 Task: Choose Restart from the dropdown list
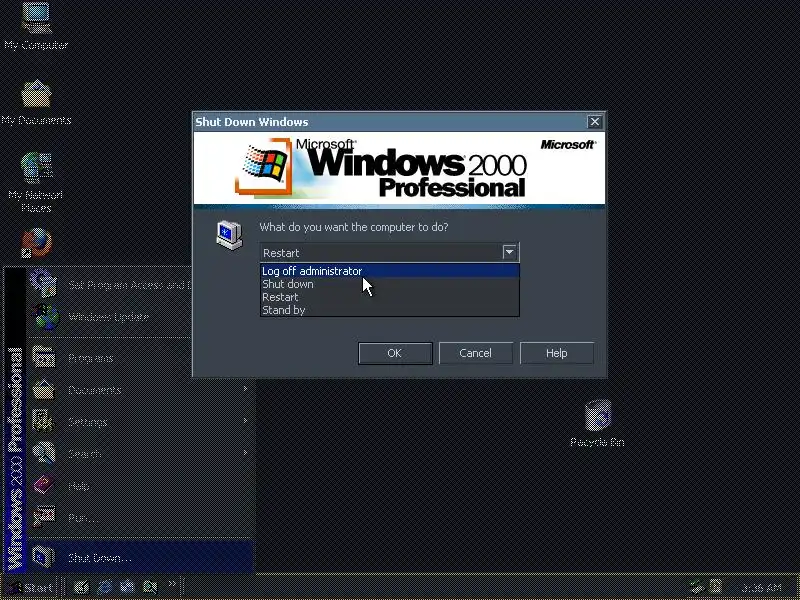click(390, 297)
